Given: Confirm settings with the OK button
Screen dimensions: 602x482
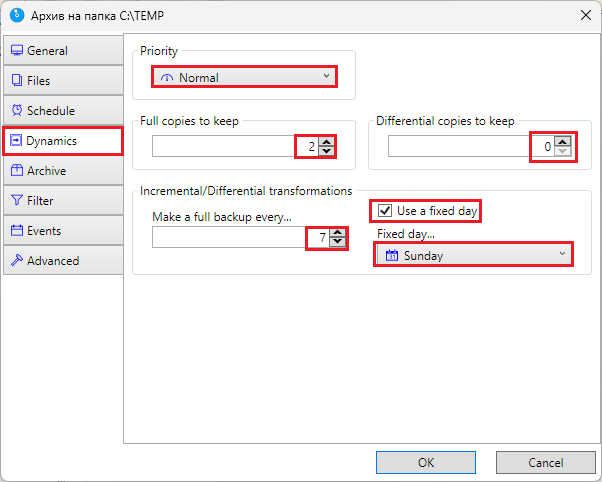Looking at the screenshot, I should point(426,462).
